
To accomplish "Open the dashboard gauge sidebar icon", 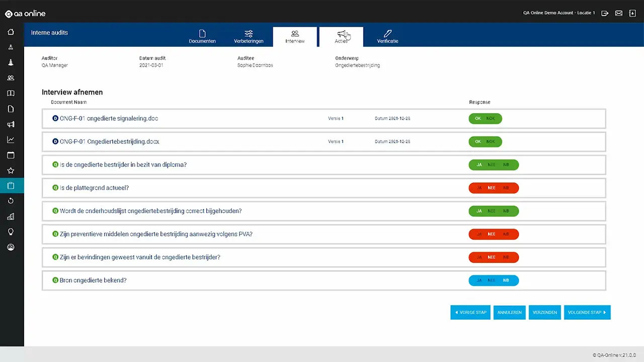I will pos(11,247).
